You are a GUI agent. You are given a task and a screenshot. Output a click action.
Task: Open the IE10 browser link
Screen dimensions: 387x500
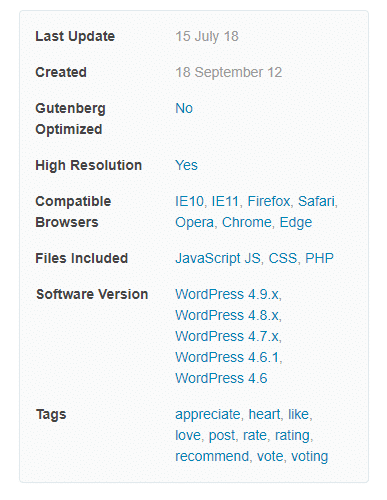tap(189, 201)
